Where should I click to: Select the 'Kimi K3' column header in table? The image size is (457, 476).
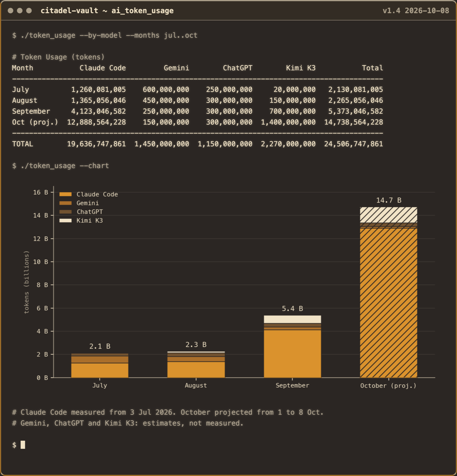point(301,68)
